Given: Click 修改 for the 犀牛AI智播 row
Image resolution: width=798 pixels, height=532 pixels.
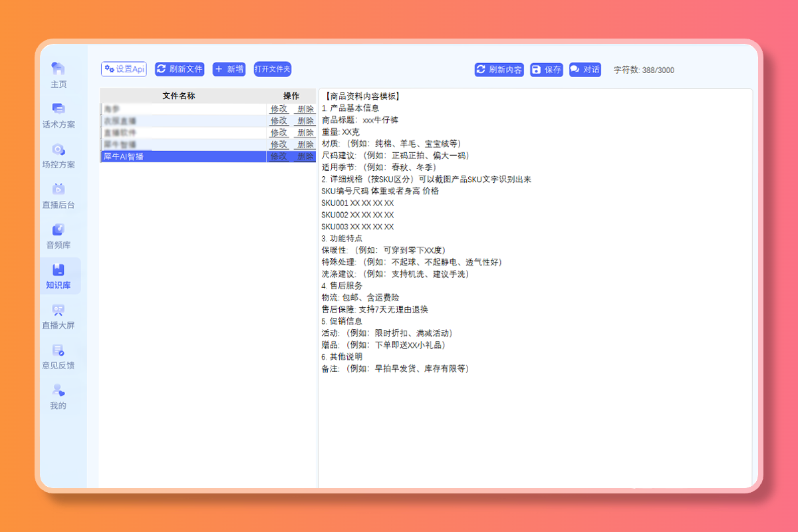Looking at the screenshot, I should 279,157.
